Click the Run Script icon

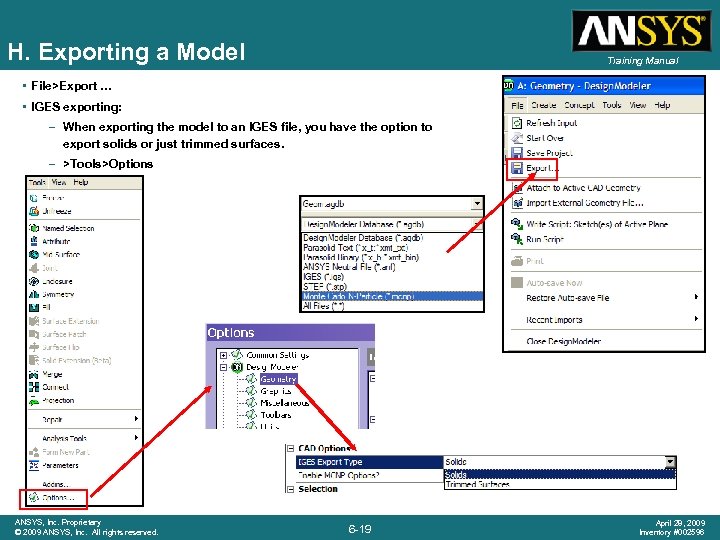point(517,239)
